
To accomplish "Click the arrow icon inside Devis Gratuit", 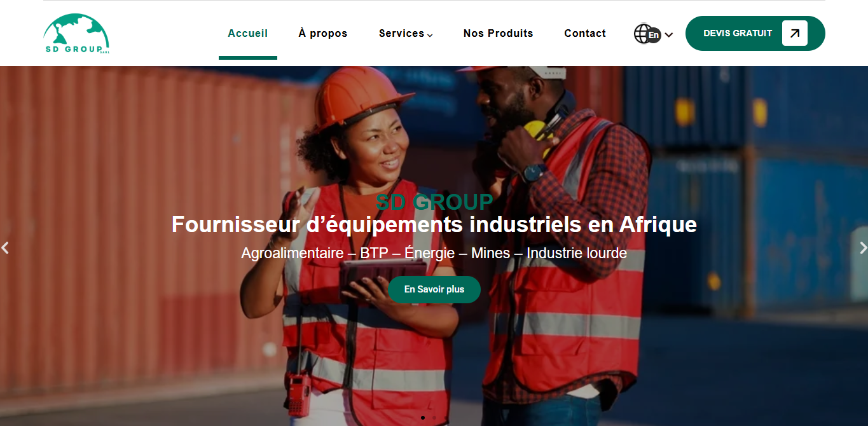I will [794, 33].
